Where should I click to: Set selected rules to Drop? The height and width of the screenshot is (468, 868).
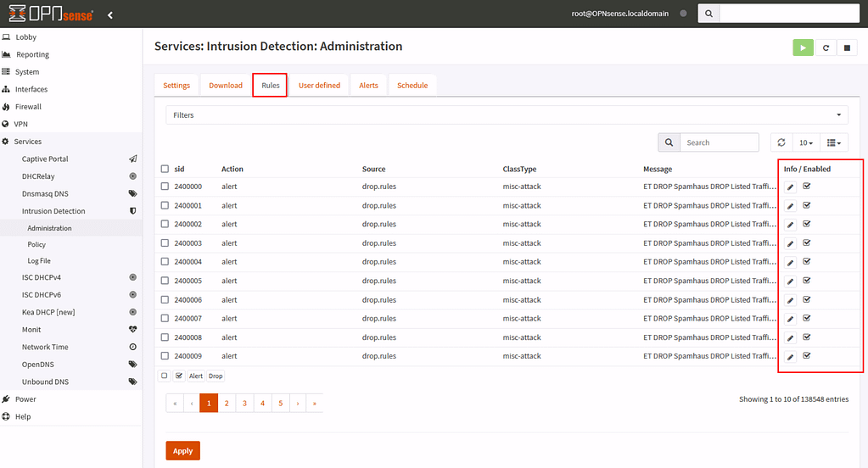[x=216, y=376]
